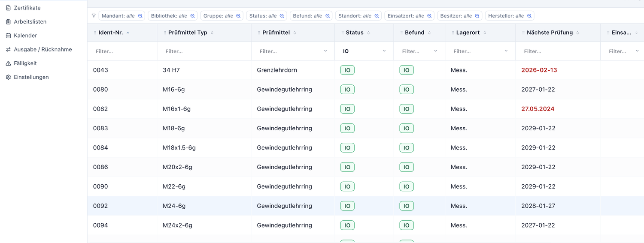Screen dimensions: 644x243
Task: Sort by Prüfmittel column arrows
Action: [295, 33]
